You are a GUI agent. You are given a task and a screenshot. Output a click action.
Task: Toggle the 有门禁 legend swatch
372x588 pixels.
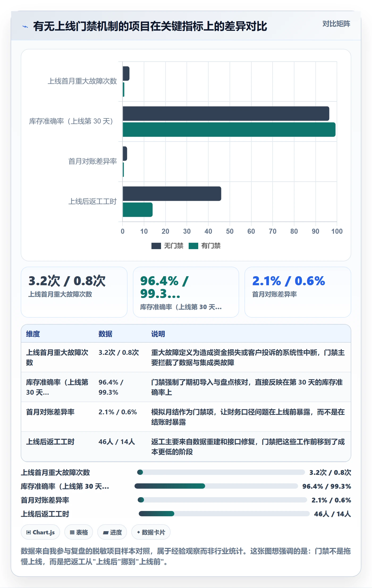tap(193, 246)
